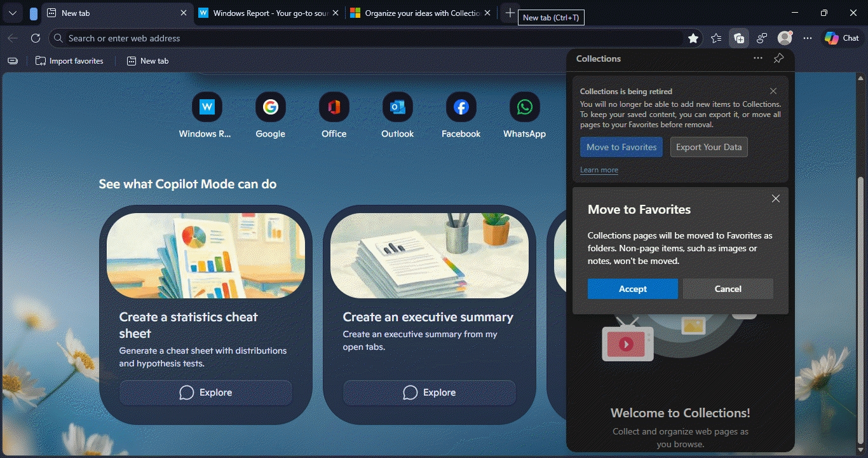
Task: Click the star icon in address bar
Action: (693, 38)
